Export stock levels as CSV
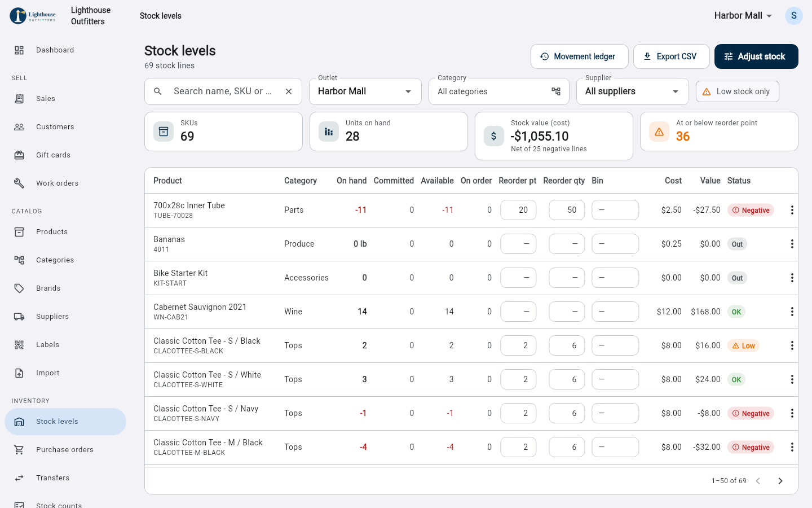Screen dimensions: 812x508 click(x=671, y=56)
